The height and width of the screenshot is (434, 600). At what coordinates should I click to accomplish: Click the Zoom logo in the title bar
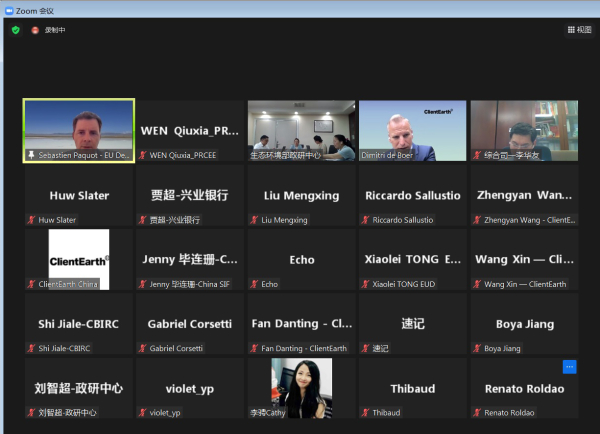9,11
